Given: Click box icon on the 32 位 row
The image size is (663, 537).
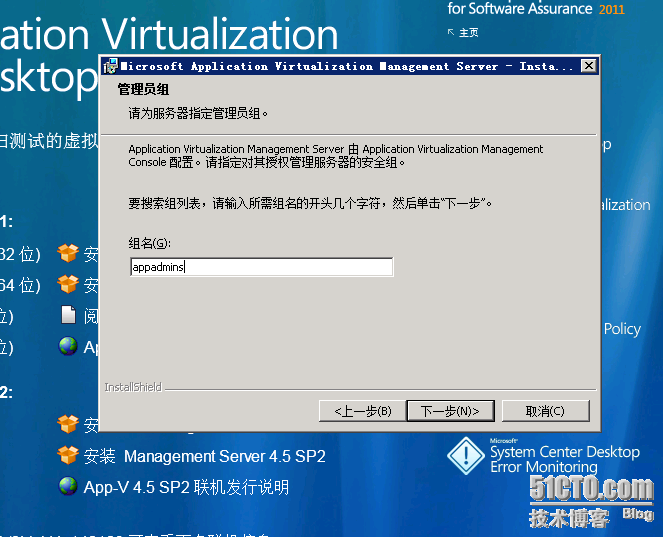Looking at the screenshot, I should 68,253.
